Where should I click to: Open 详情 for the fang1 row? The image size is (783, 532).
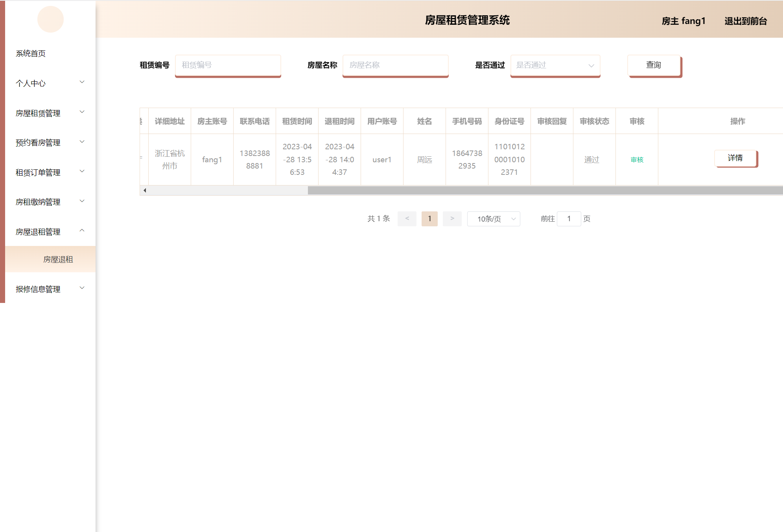point(735,158)
